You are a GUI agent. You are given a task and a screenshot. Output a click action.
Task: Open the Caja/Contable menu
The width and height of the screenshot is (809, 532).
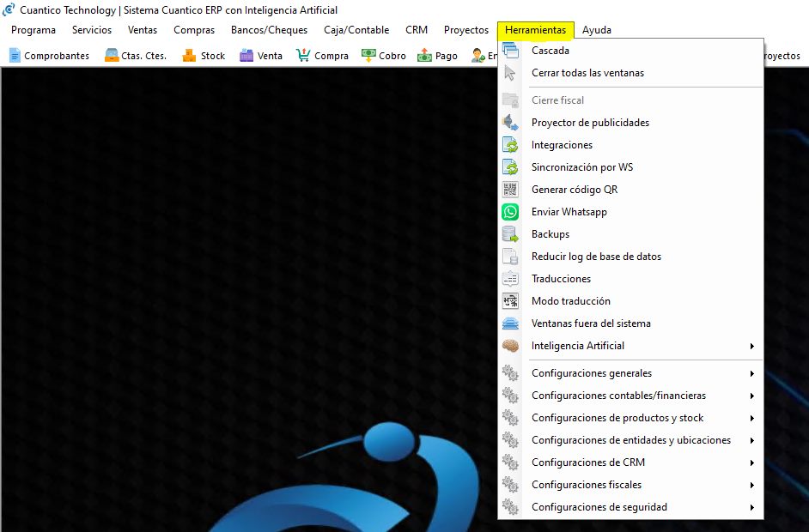pyautogui.click(x=356, y=30)
